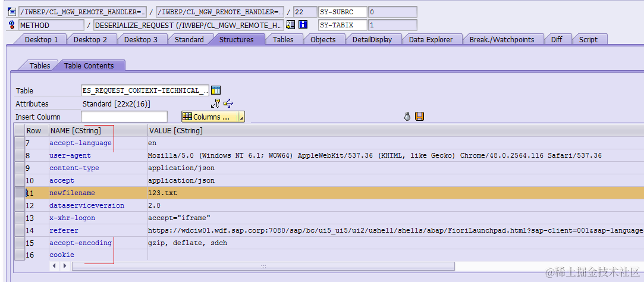Image resolution: width=644 pixels, height=282 pixels.
Task: Click the METHOD event type icon
Action: pos(11,25)
